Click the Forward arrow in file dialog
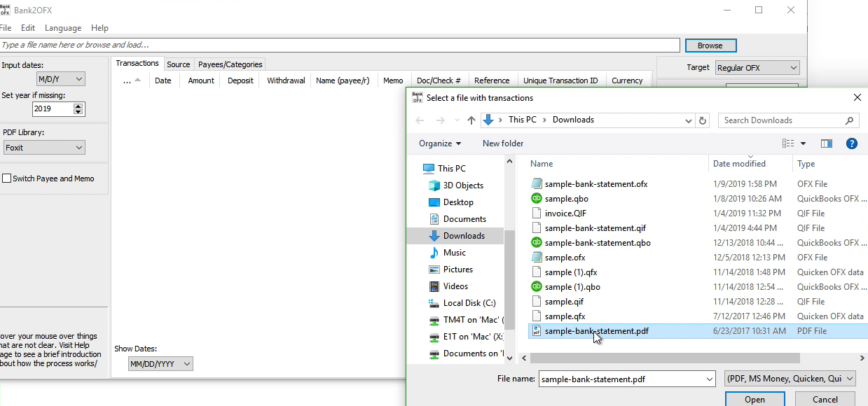Image resolution: width=868 pixels, height=406 pixels. click(x=440, y=120)
